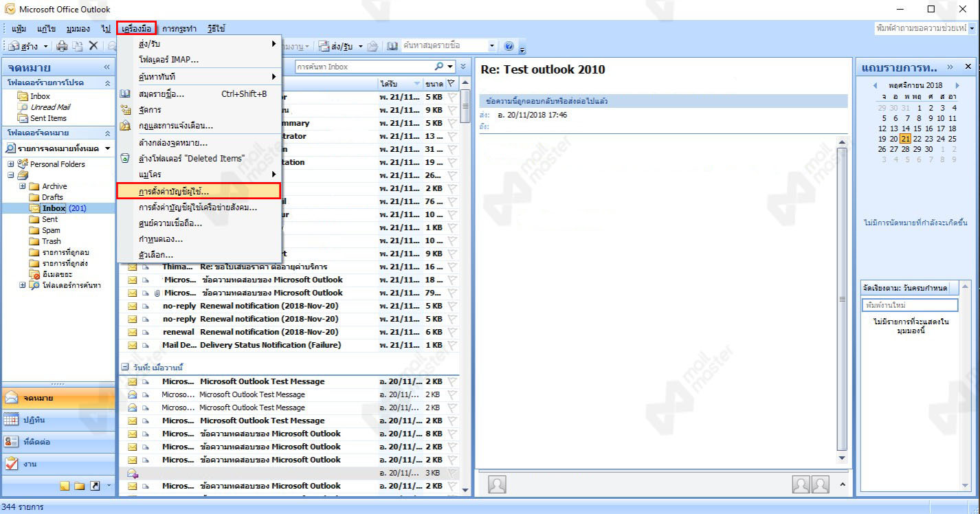Open จดหมาย Mail navigation button
Image resolution: width=980 pixels, height=514 pixels.
click(58, 398)
